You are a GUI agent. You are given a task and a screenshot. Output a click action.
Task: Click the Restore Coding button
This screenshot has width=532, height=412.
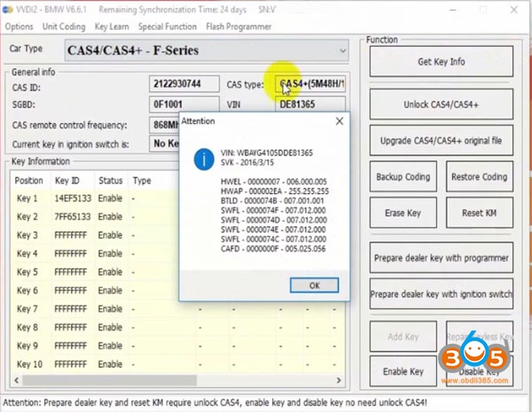(480, 176)
